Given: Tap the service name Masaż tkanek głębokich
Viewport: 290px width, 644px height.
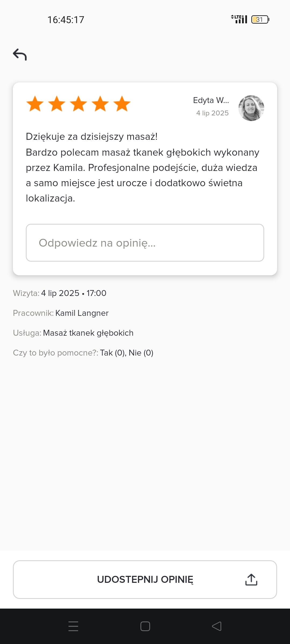Looking at the screenshot, I should (x=88, y=333).
